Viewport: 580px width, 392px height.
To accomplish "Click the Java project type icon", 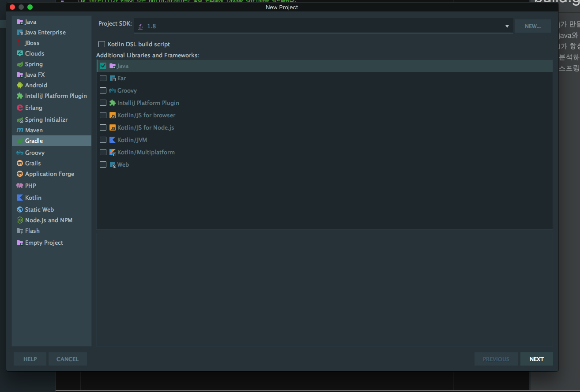I will click(19, 22).
